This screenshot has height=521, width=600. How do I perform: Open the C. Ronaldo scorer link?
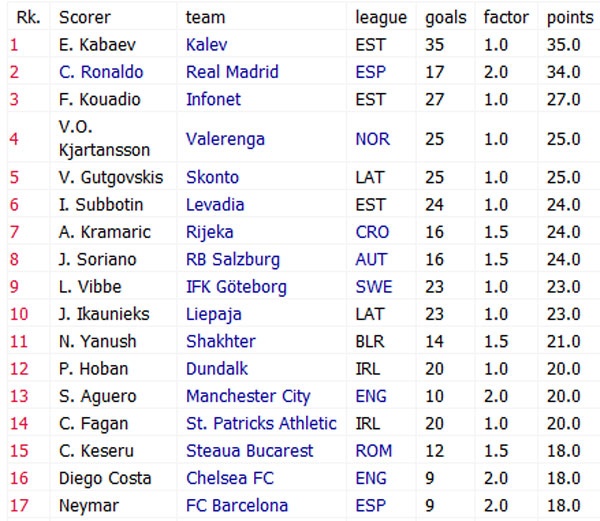[101, 72]
